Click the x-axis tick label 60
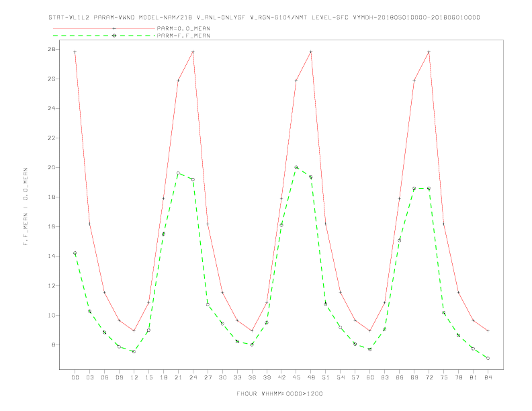Screen dimensions: 532x411 pyautogui.click(x=370, y=377)
